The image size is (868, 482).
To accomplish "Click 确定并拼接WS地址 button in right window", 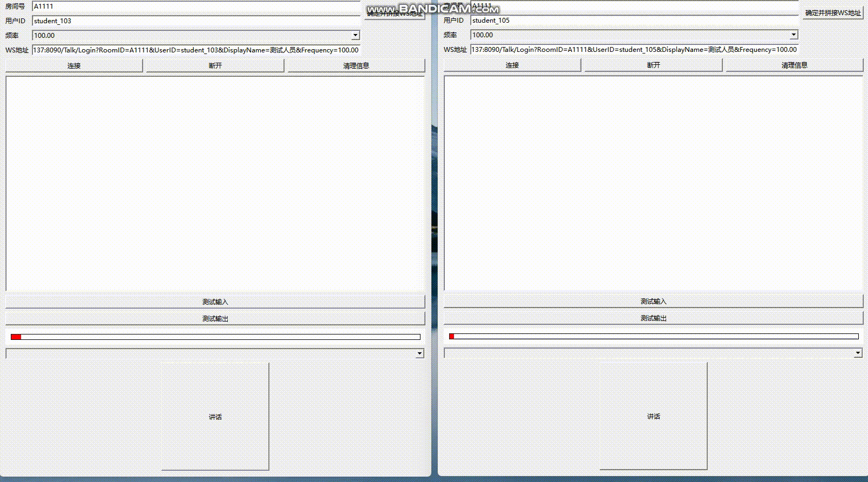I will [x=833, y=13].
